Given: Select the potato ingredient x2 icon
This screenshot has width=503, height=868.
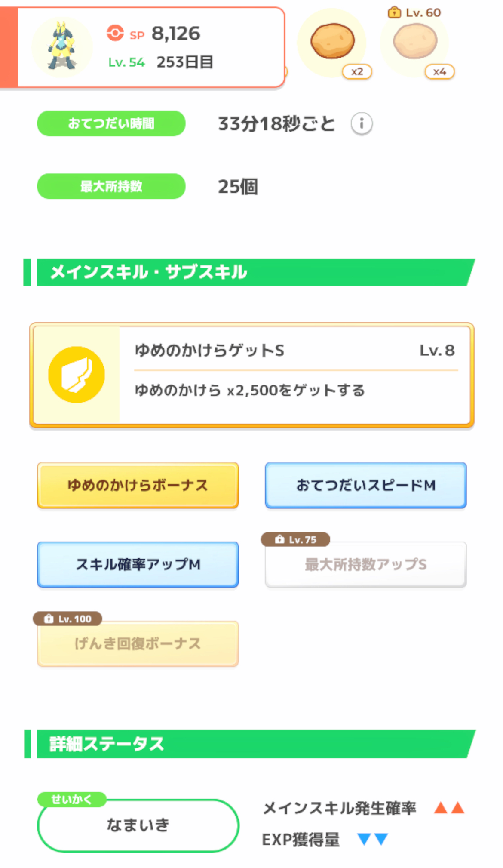Looking at the screenshot, I should point(332,42).
